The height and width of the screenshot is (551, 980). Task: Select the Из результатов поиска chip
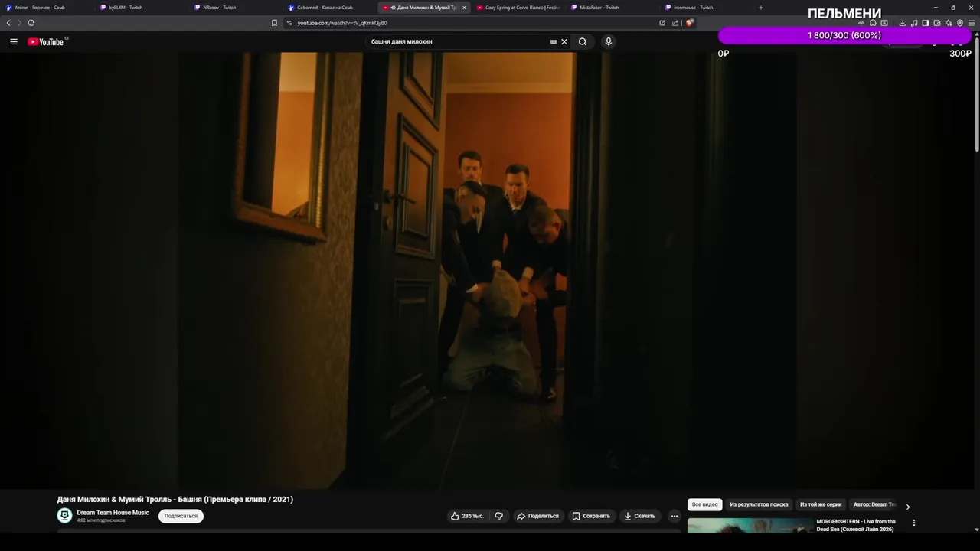(759, 504)
